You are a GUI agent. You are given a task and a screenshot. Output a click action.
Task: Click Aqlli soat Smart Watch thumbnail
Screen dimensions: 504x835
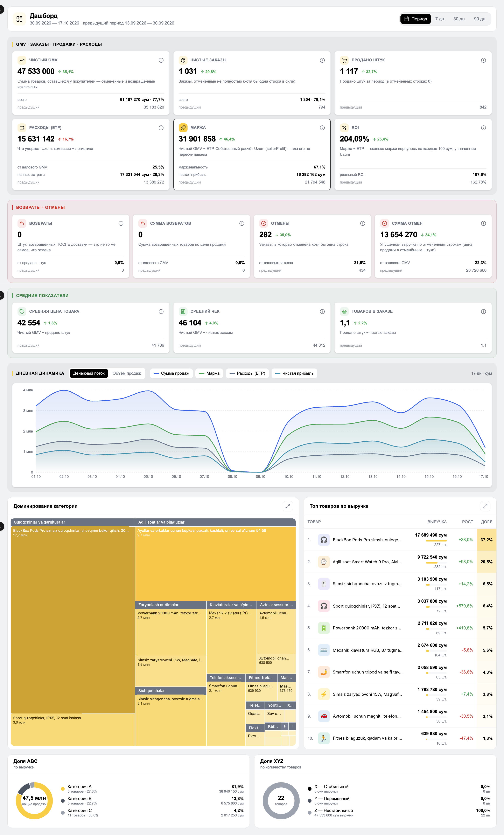click(x=324, y=562)
